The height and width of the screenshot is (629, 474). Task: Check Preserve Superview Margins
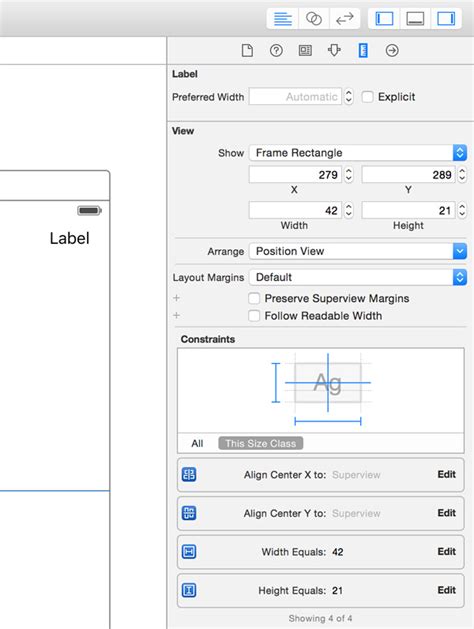coord(254,298)
